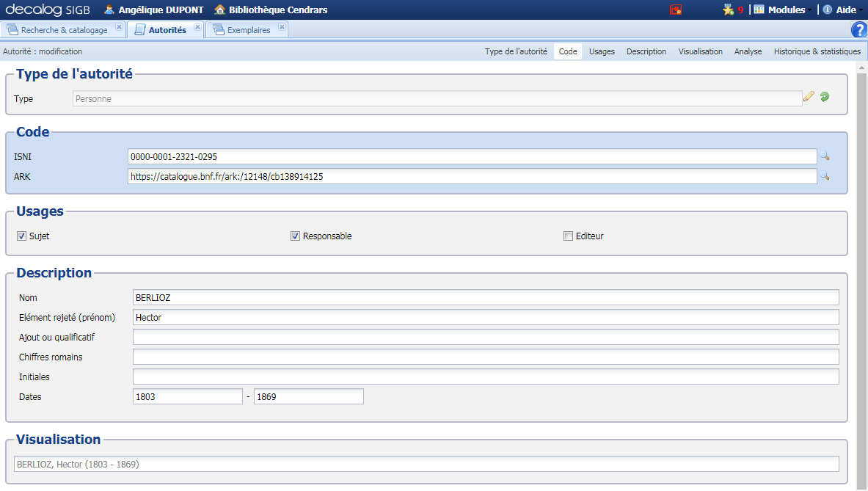868x491 pixels.
Task: Click the red logout icon in top bar
Action: click(676, 10)
